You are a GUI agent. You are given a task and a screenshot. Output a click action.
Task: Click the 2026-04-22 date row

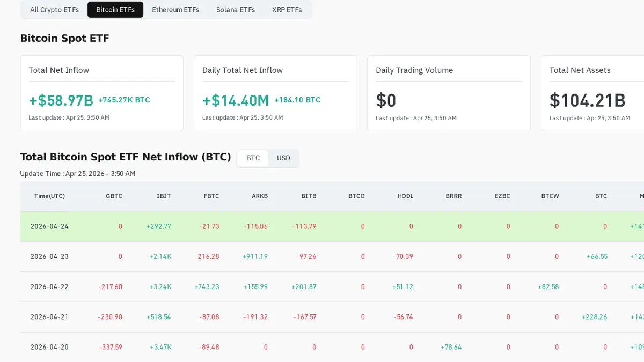(49, 287)
